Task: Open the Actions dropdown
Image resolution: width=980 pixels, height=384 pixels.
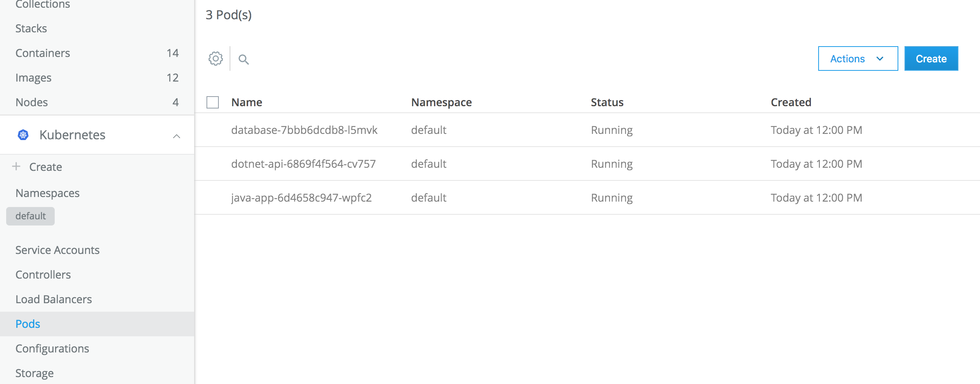Action: tap(858, 58)
